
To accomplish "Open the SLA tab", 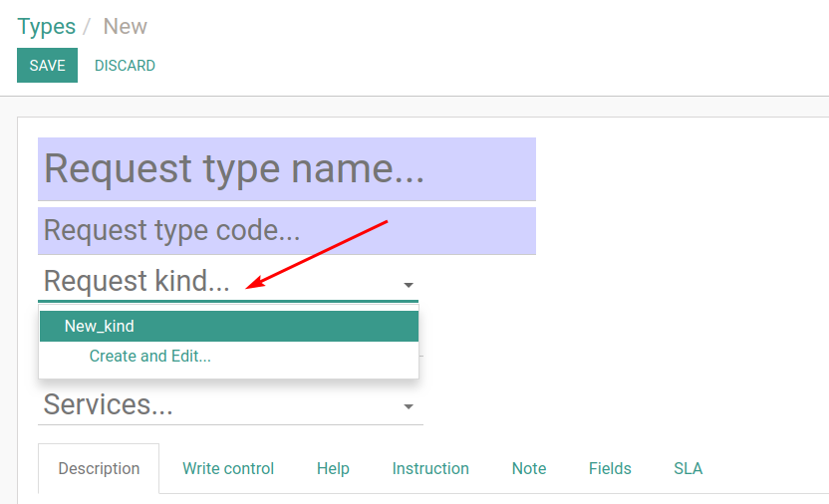I will 688,468.
